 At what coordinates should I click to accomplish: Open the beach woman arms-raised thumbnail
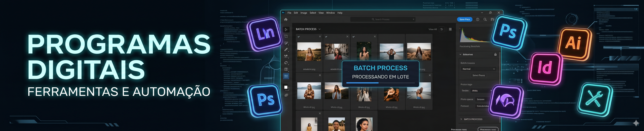point(392,51)
